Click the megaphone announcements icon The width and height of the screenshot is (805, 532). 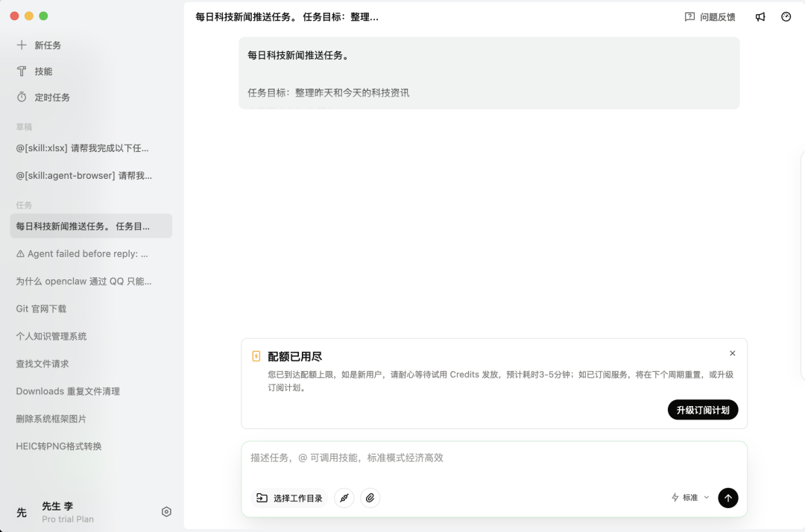click(760, 17)
